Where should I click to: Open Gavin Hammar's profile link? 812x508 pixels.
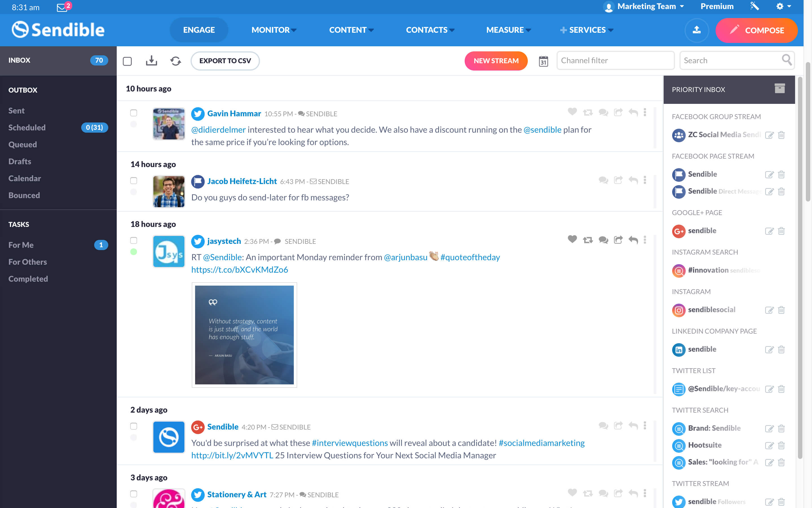click(234, 113)
